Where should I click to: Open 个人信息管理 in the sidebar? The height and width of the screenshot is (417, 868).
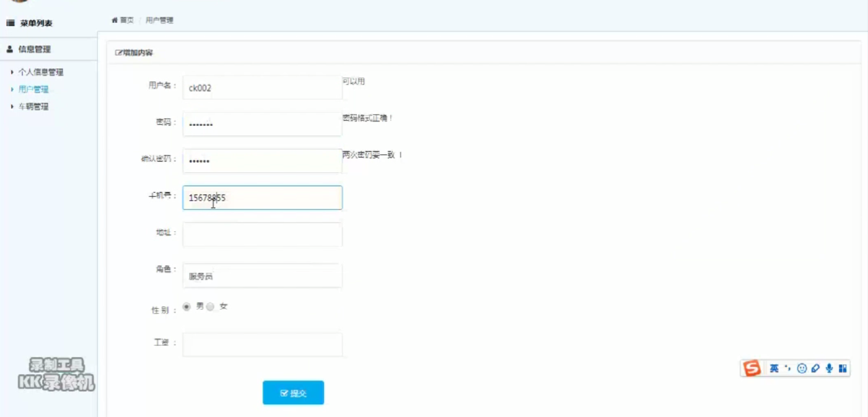tap(41, 72)
